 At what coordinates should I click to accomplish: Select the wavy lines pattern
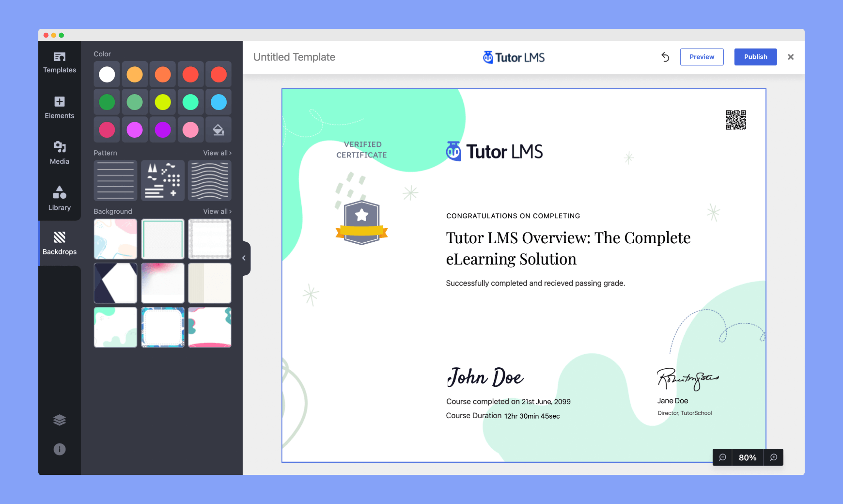(x=210, y=180)
